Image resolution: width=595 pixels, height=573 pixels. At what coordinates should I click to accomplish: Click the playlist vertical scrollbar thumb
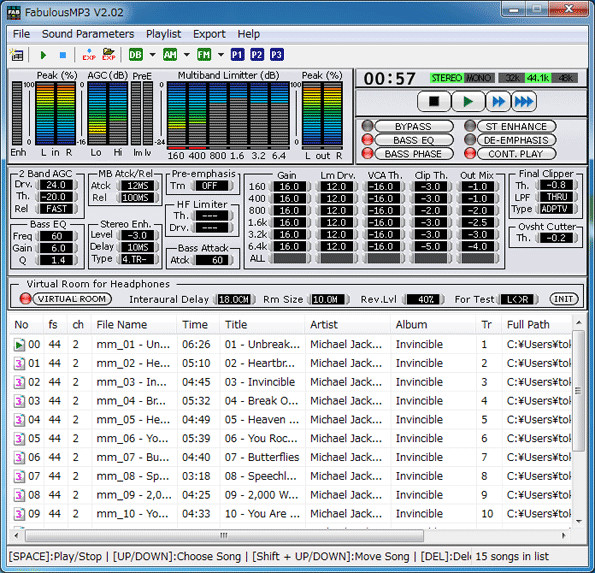[x=578, y=391]
